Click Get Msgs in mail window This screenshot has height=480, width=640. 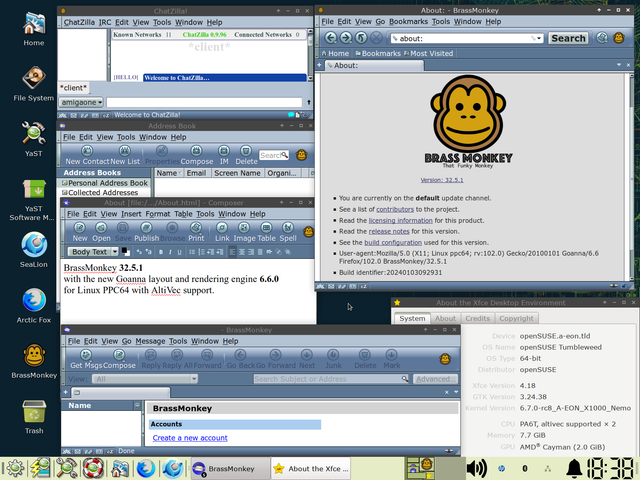point(86,360)
